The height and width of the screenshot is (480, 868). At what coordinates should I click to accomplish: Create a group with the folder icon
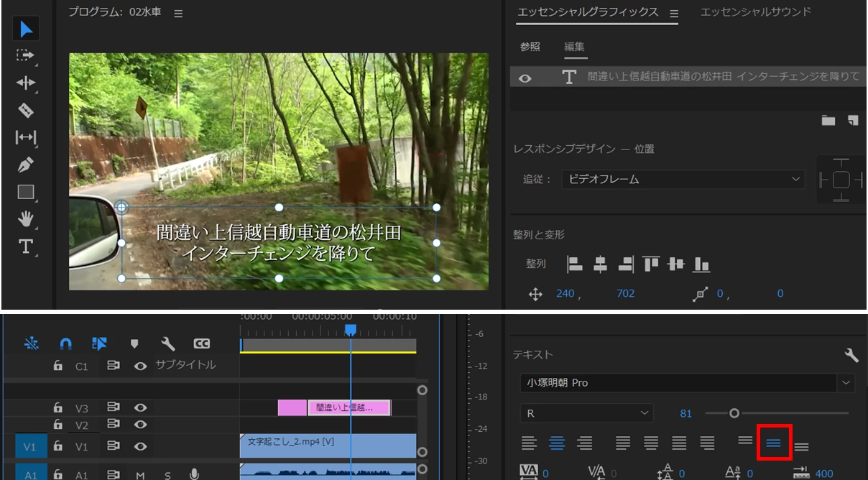(828, 121)
